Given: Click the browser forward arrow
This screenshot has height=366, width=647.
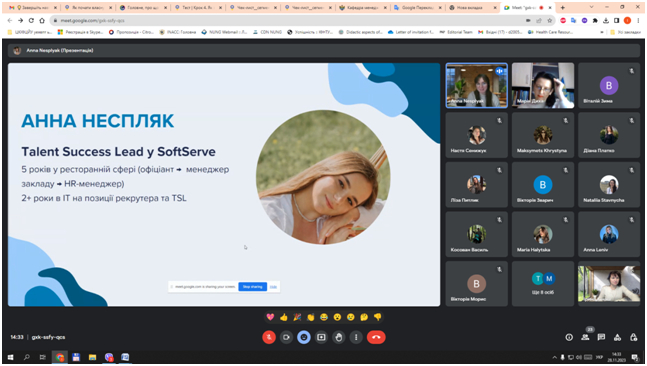Looking at the screenshot, I should coord(20,20).
